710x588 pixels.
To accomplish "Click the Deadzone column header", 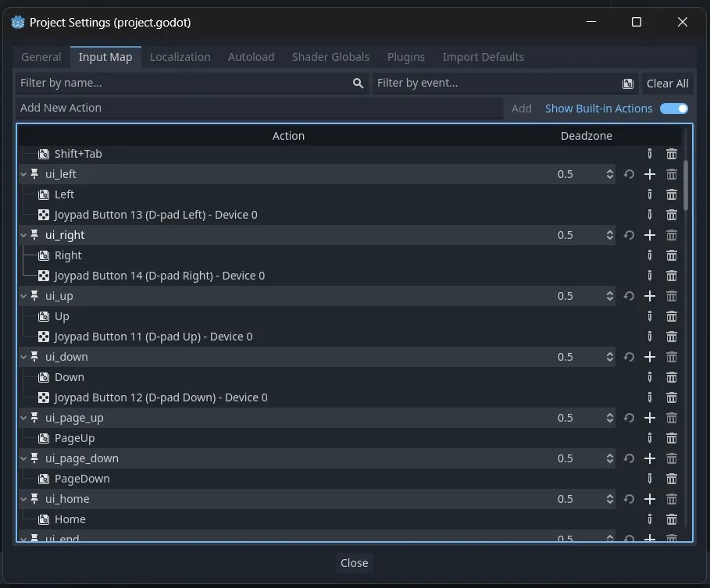I will click(x=587, y=136).
